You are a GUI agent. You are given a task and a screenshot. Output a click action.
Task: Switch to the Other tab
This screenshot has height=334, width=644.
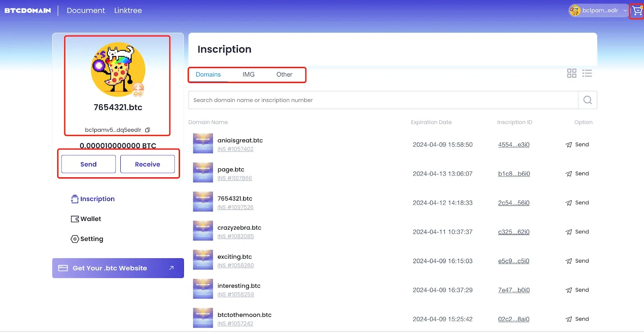click(284, 75)
